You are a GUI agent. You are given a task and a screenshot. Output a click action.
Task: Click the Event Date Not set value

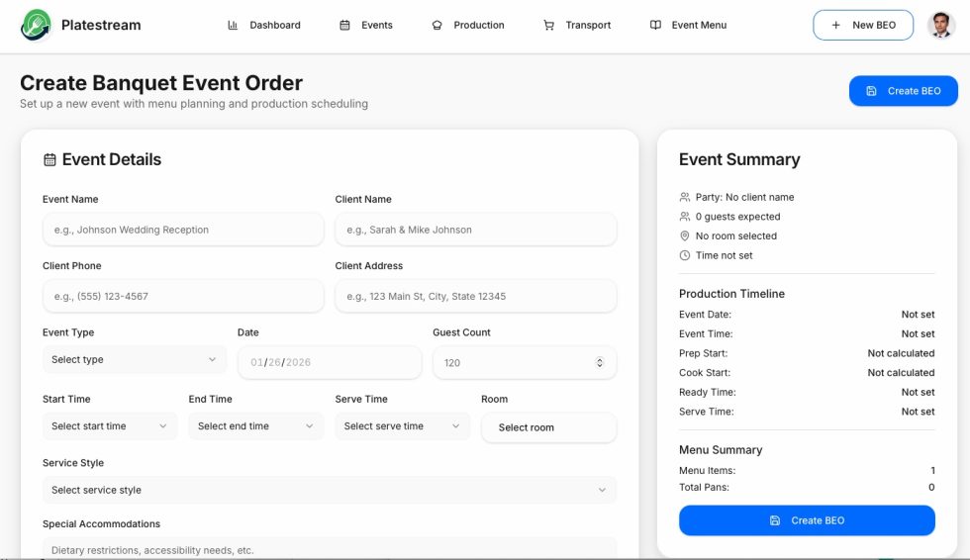pyautogui.click(x=919, y=315)
